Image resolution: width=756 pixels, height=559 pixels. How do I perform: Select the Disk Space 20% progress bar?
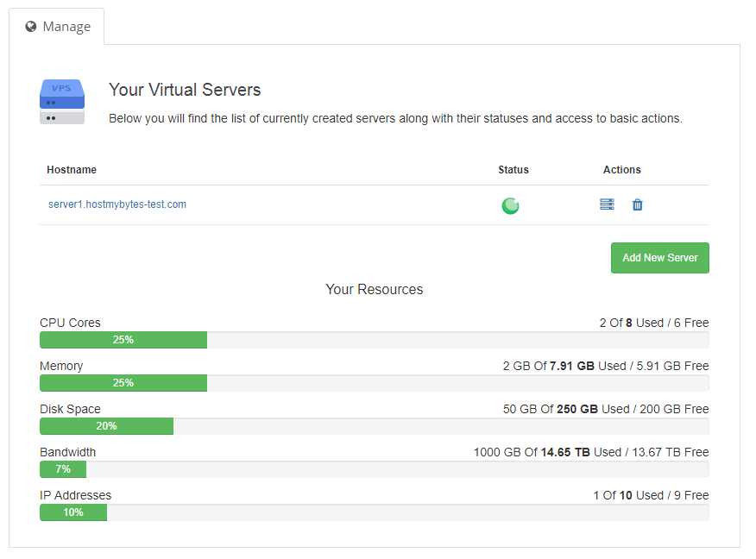(106, 426)
